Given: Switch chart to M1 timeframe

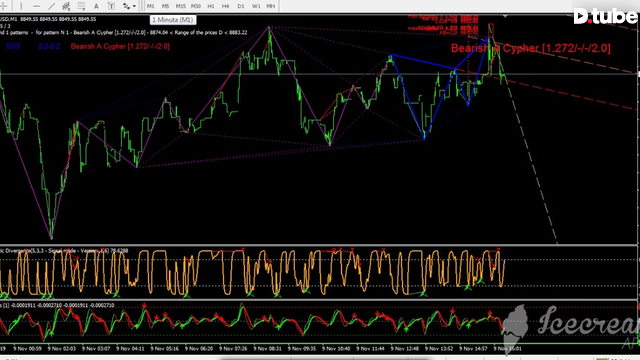Looking at the screenshot, I should [x=151, y=6].
